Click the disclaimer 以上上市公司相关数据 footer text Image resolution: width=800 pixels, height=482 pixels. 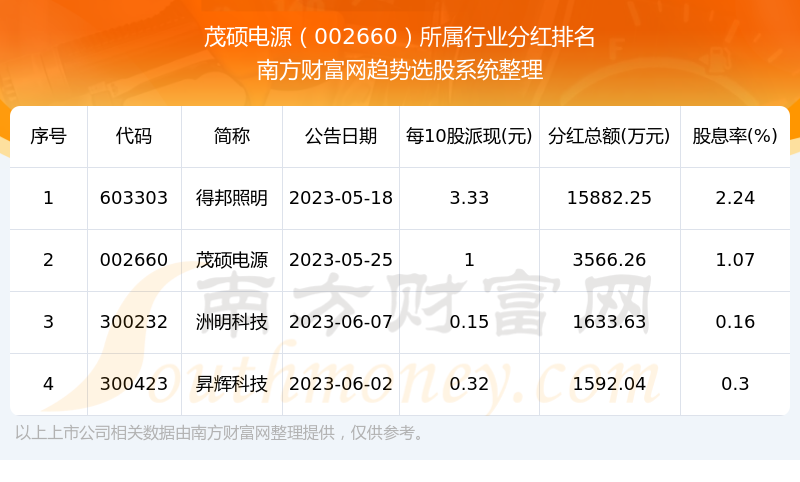tap(220, 433)
